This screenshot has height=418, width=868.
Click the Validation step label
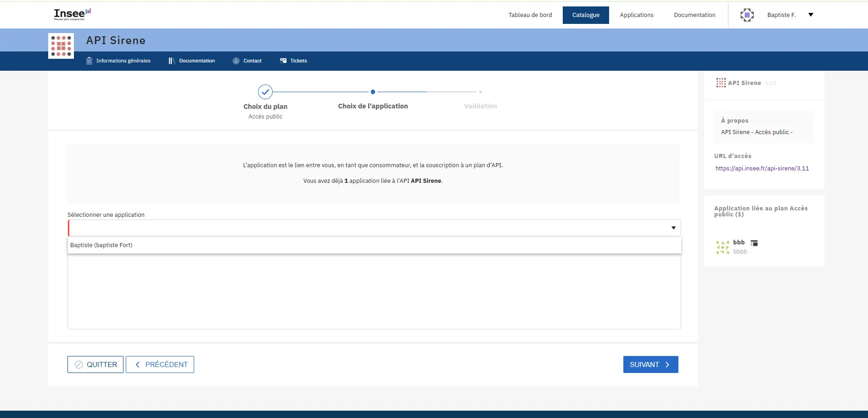pyautogui.click(x=481, y=106)
